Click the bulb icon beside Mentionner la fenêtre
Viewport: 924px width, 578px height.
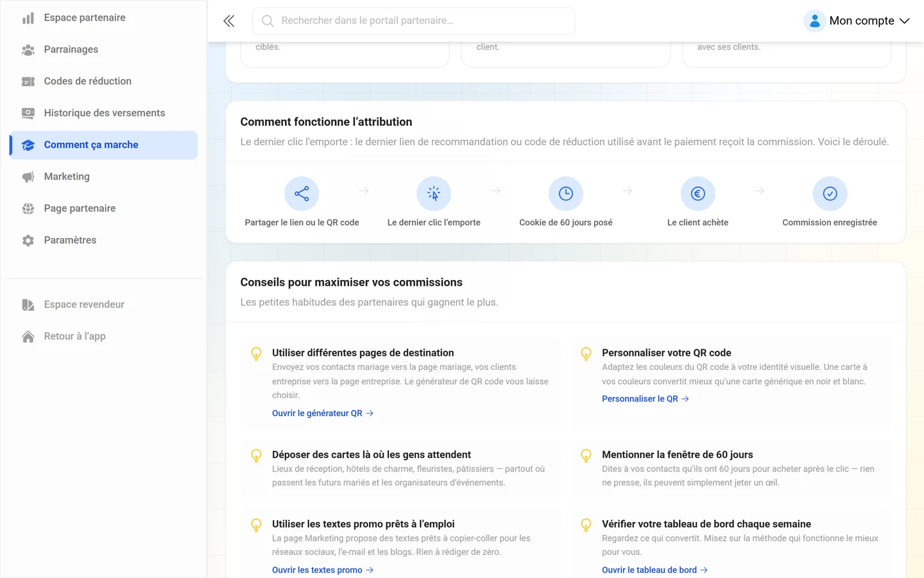586,455
